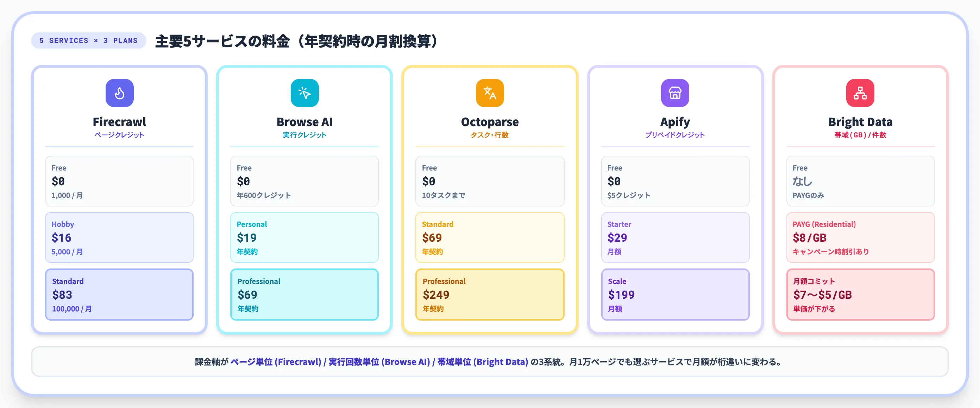This screenshot has width=980, height=408.
Task: Select the Browse AI Free plan card
Action: tap(304, 181)
